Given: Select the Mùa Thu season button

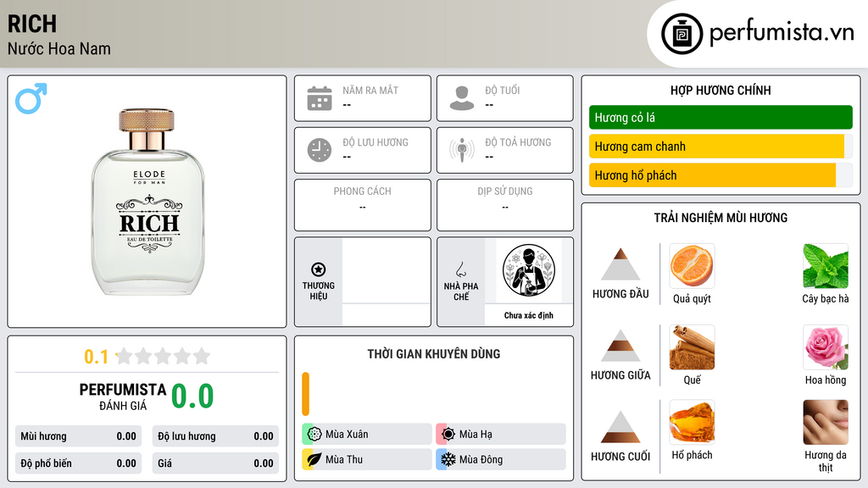Looking at the screenshot, I should click(367, 459).
